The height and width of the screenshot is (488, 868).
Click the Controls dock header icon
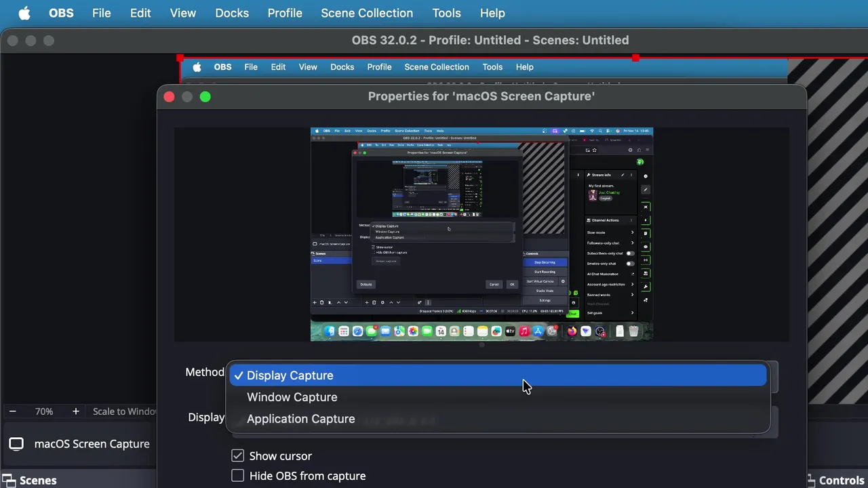pyautogui.click(x=810, y=481)
